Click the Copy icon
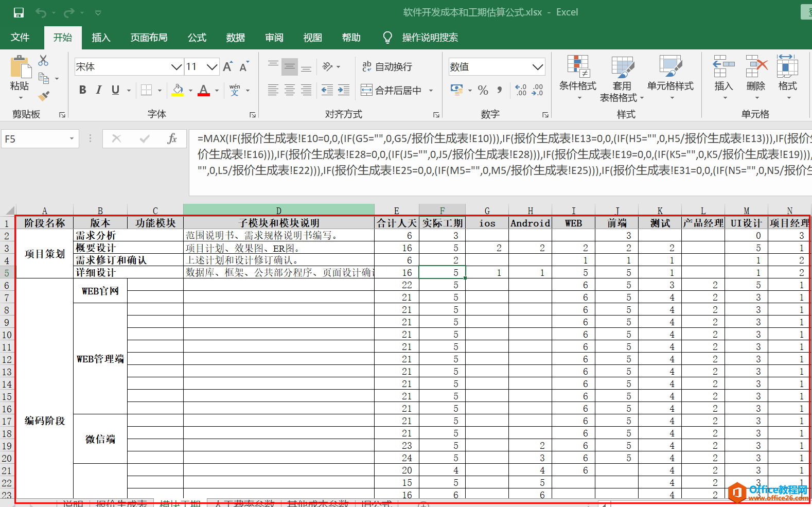The image size is (812, 507). 44,78
